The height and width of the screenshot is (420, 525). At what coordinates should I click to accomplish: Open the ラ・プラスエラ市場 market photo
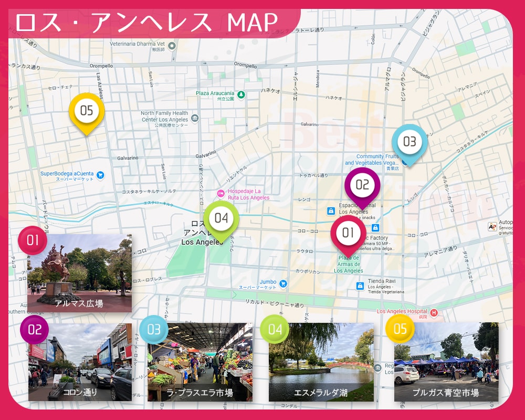[199, 362]
